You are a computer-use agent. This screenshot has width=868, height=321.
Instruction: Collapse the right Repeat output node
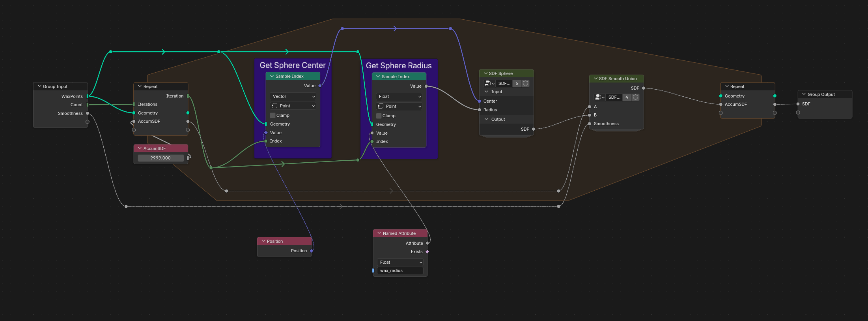(x=727, y=86)
